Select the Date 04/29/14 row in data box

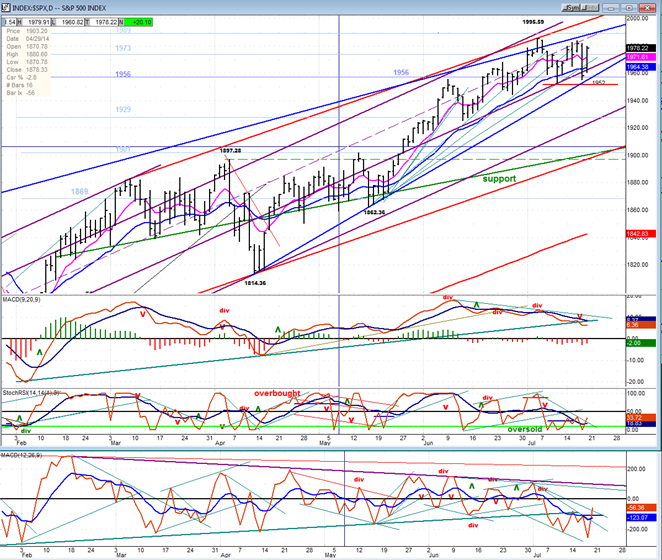tap(27, 38)
